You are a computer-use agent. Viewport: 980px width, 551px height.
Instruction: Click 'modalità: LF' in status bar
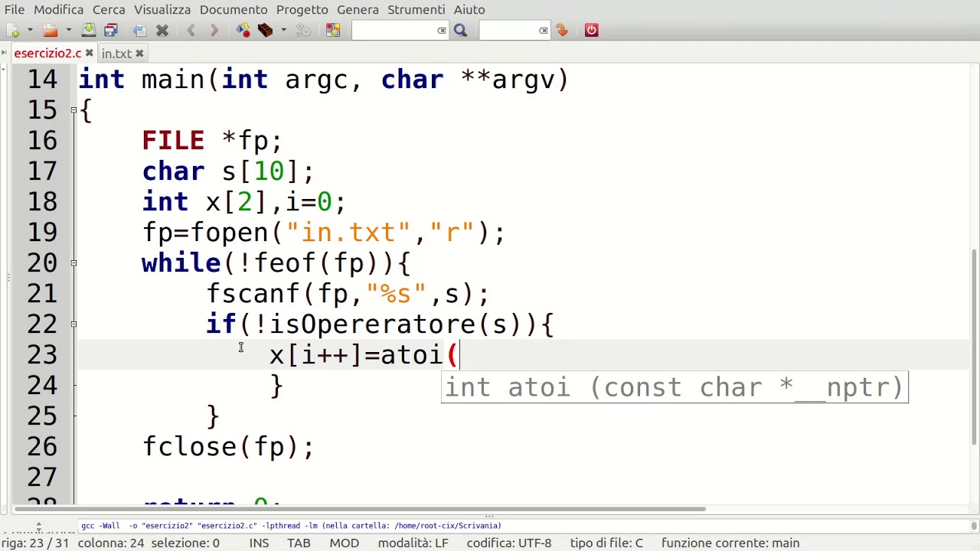tap(413, 543)
